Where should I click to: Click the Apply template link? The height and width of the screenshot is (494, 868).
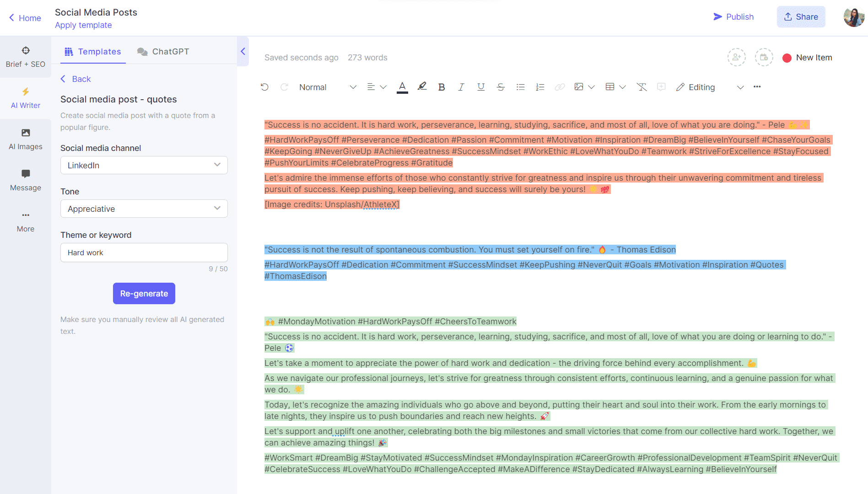point(83,25)
